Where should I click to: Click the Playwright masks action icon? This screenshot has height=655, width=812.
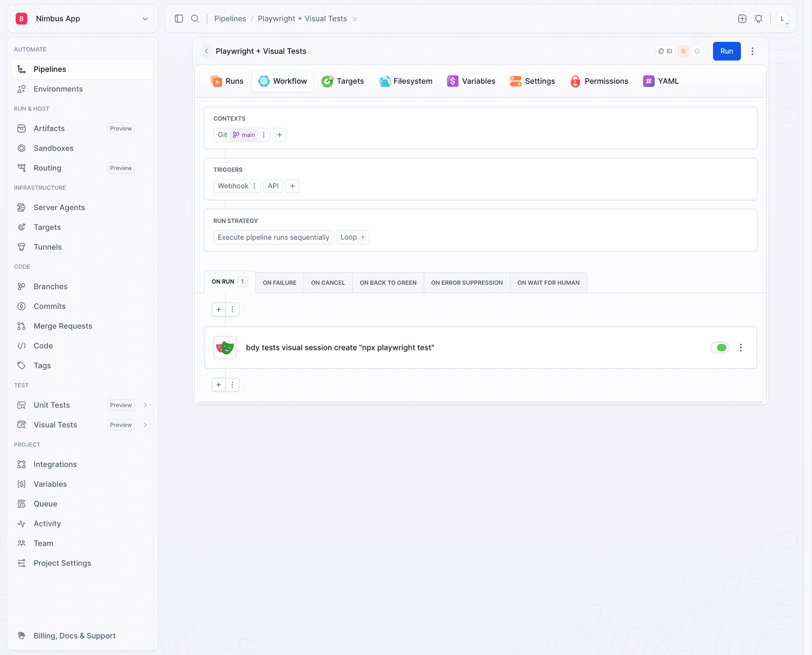point(225,347)
